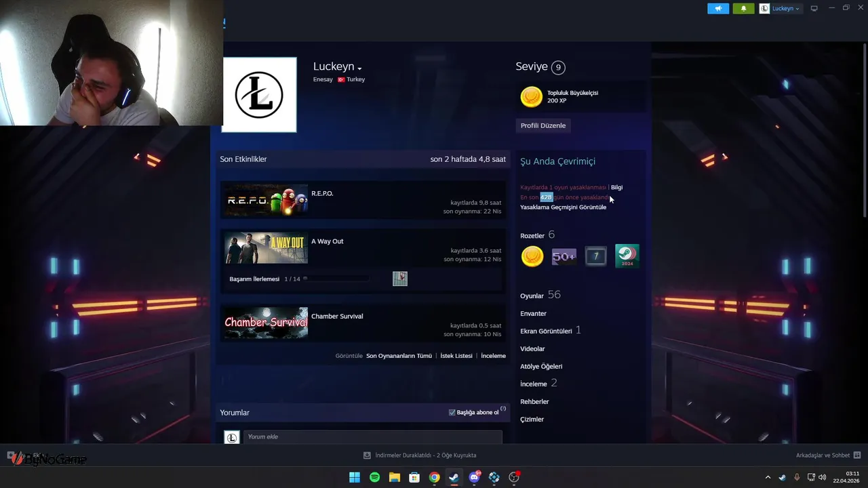Switch to Big Picture mode icon
868x488 pixels.
(x=814, y=8)
